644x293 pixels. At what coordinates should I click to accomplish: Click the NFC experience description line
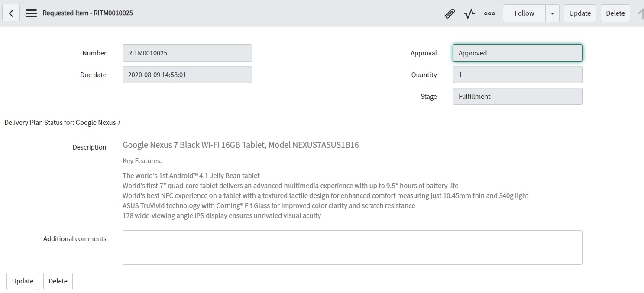[x=326, y=195]
